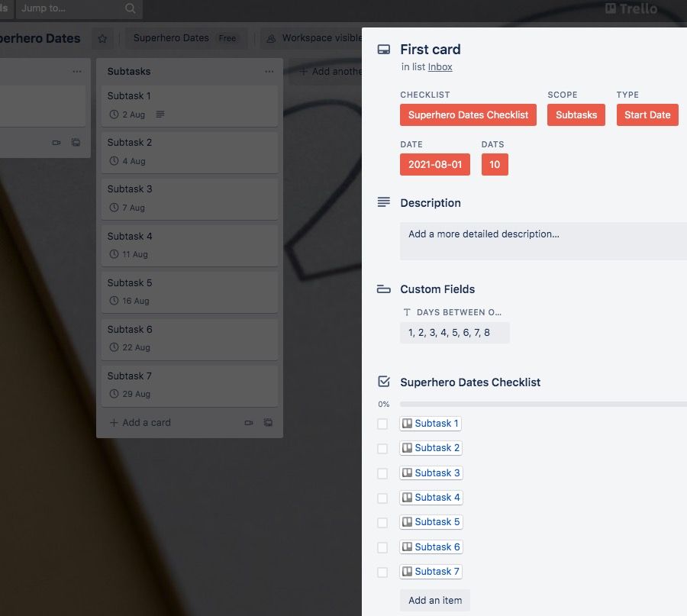This screenshot has width=687, height=616.
Task: Click Add an item button
Action: 435,600
